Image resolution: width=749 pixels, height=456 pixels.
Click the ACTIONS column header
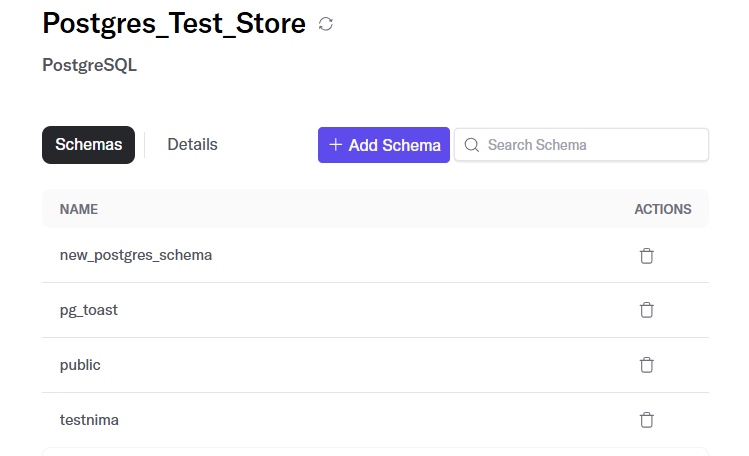(x=663, y=209)
